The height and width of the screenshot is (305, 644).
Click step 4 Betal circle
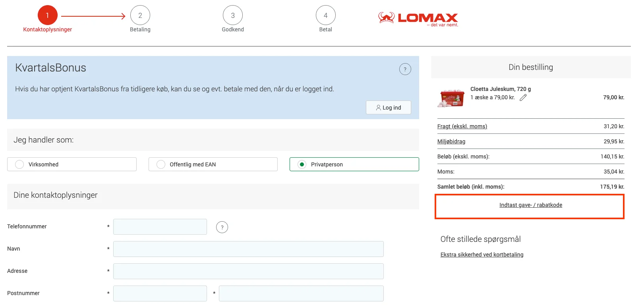(326, 15)
